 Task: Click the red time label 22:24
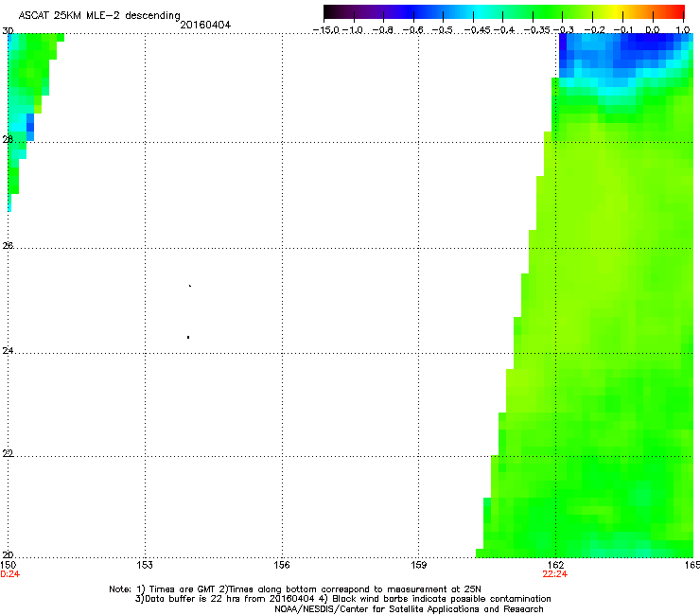[555, 574]
